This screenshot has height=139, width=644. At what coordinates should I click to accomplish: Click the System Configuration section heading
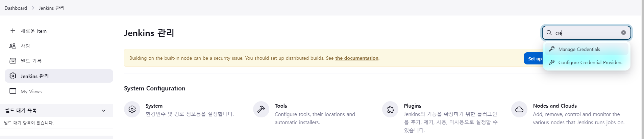point(154,88)
